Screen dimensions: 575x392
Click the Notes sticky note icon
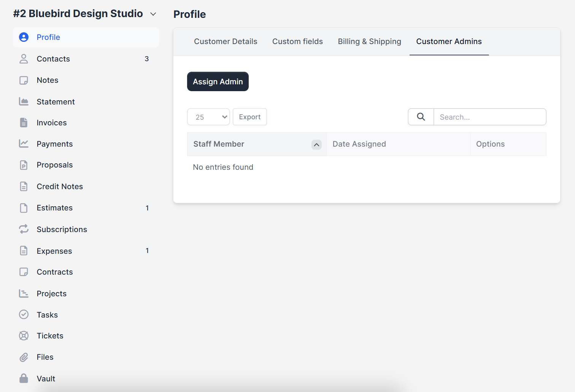pyautogui.click(x=24, y=80)
